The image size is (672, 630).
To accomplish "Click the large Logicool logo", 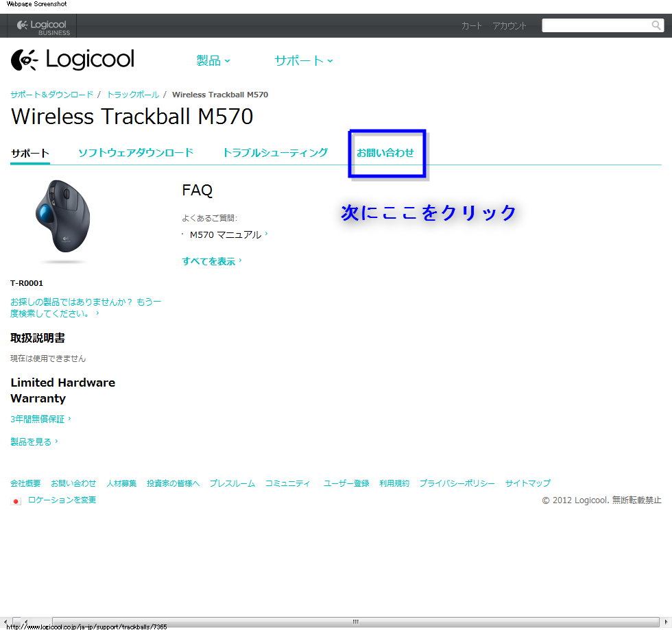I will pos(73,60).
